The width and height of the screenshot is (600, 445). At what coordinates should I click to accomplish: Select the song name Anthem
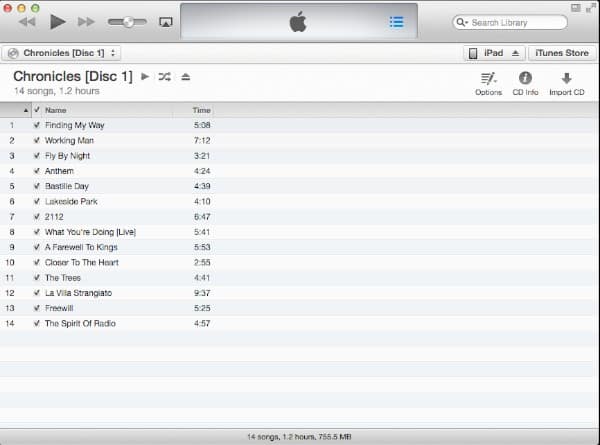click(59, 171)
